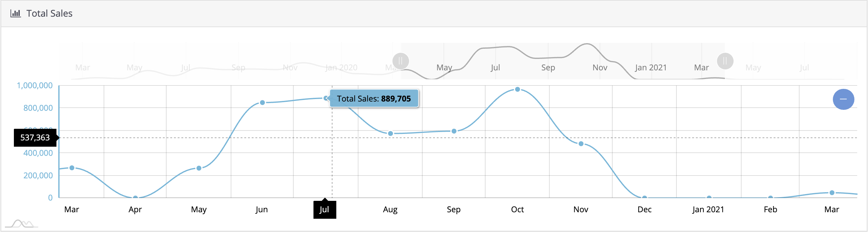Select the August data point bullet
Screen dimensions: 868x232
(390, 134)
